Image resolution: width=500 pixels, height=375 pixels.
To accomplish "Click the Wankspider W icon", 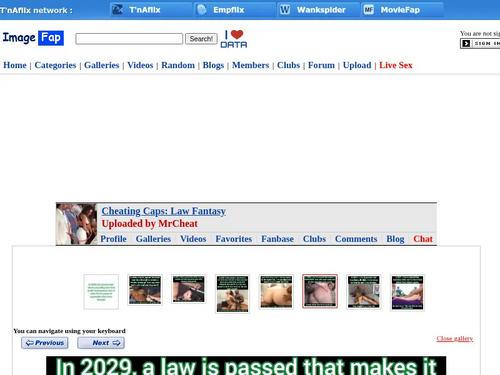I will (285, 10).
